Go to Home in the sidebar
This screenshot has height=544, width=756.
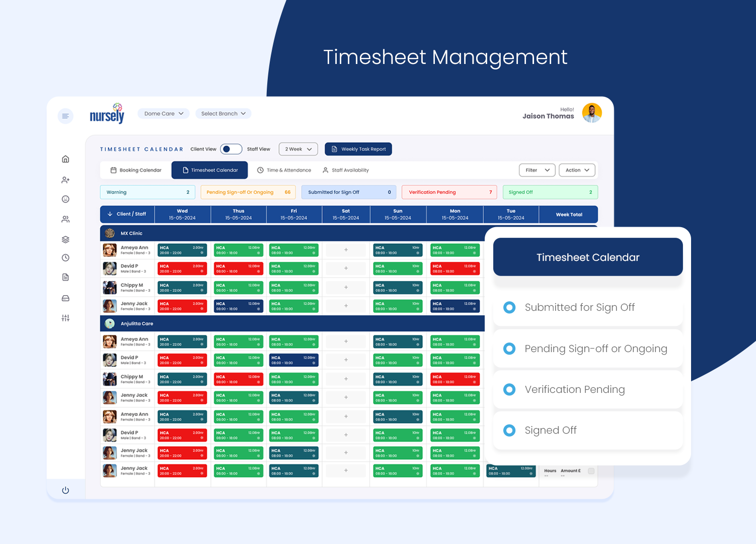[x=65, y=159]
